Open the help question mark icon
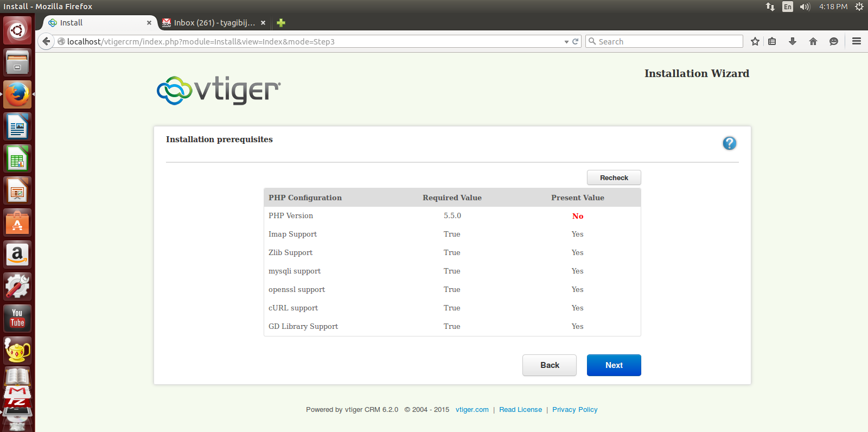 point(730,143)
